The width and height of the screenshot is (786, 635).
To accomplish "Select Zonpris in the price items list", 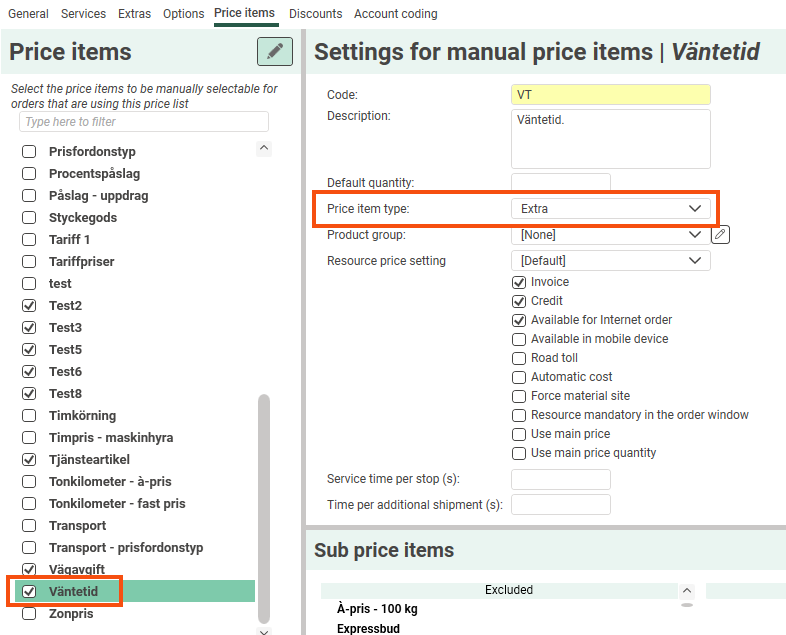I will click(71, 614).
